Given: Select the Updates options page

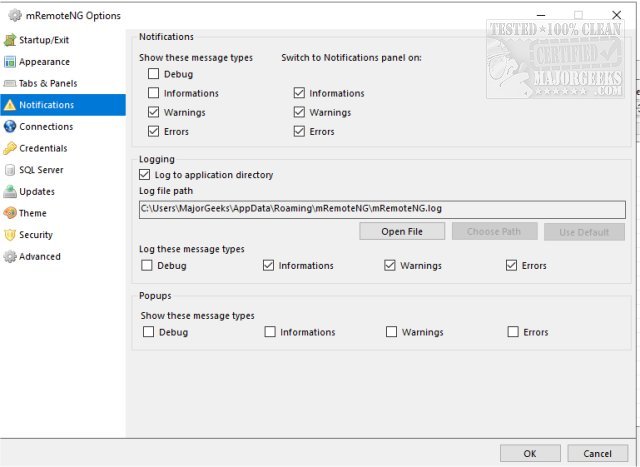Looking at the screenshot, I should click(x=63, y=191).
